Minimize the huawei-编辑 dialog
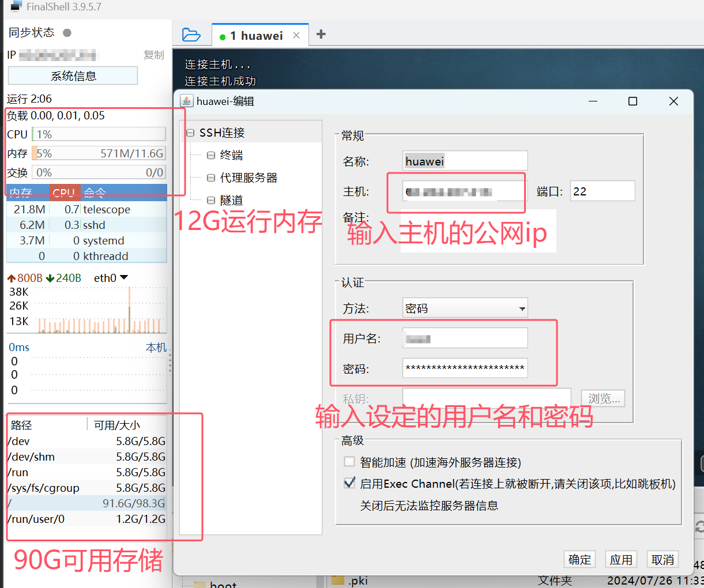This screenshot has width=704, height=588. pos(593,101)
